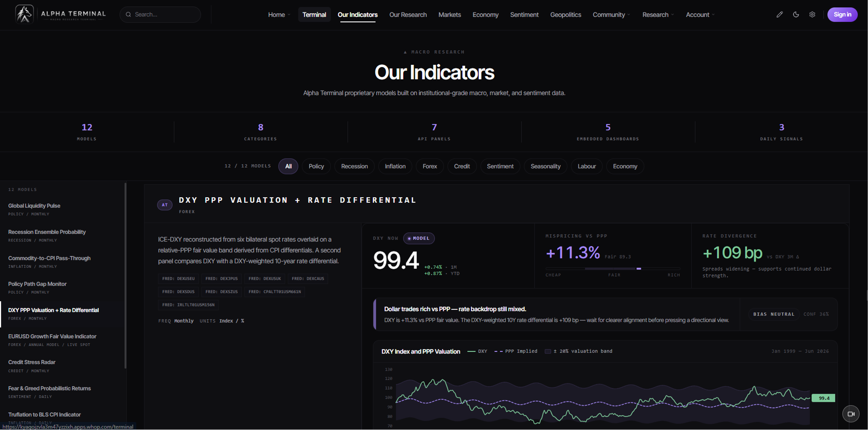Open the Terminal nav tab
Viewport: 868px width, 430px height.
click(x=314, y=15)
